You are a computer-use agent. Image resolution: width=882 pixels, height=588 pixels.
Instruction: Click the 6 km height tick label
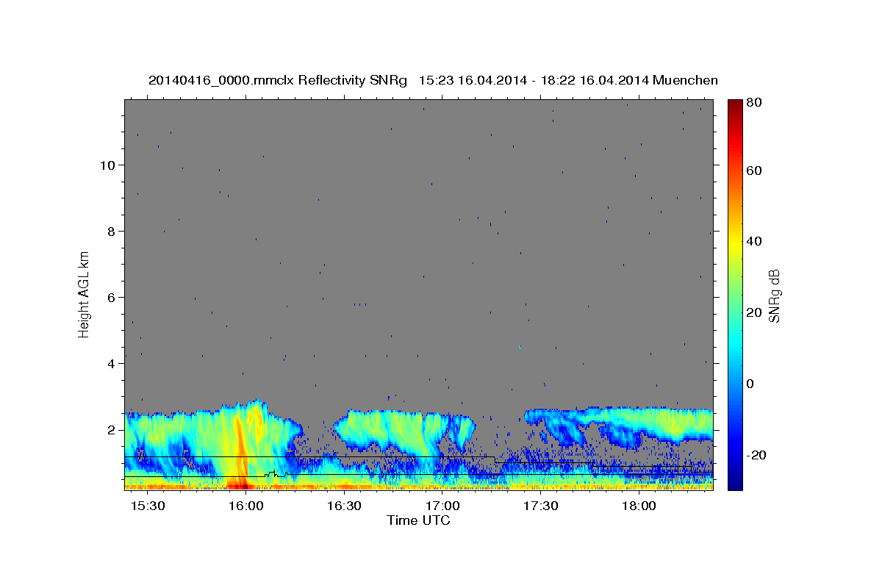click(x=112, y=297)
